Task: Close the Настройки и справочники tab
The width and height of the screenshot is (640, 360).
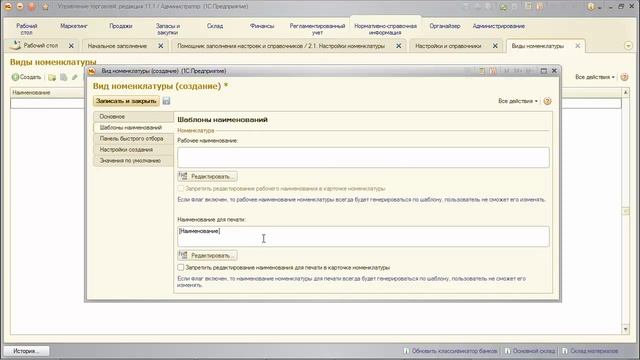Action: 495,46
